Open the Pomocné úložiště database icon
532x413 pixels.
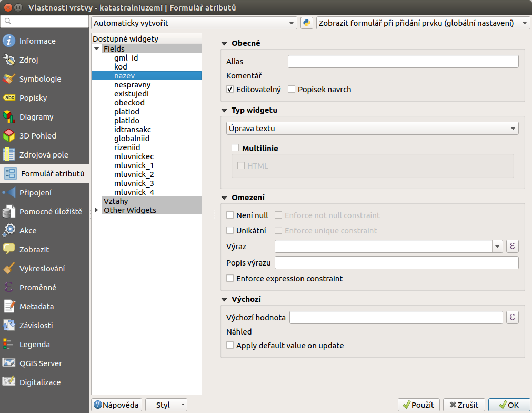(x=9, y=212)
